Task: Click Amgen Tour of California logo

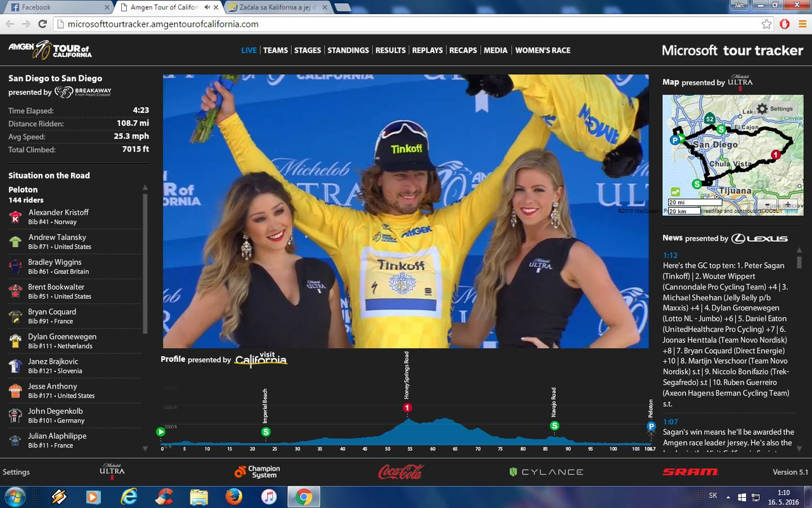Action: pyautogui.click(x=49, y=50)
